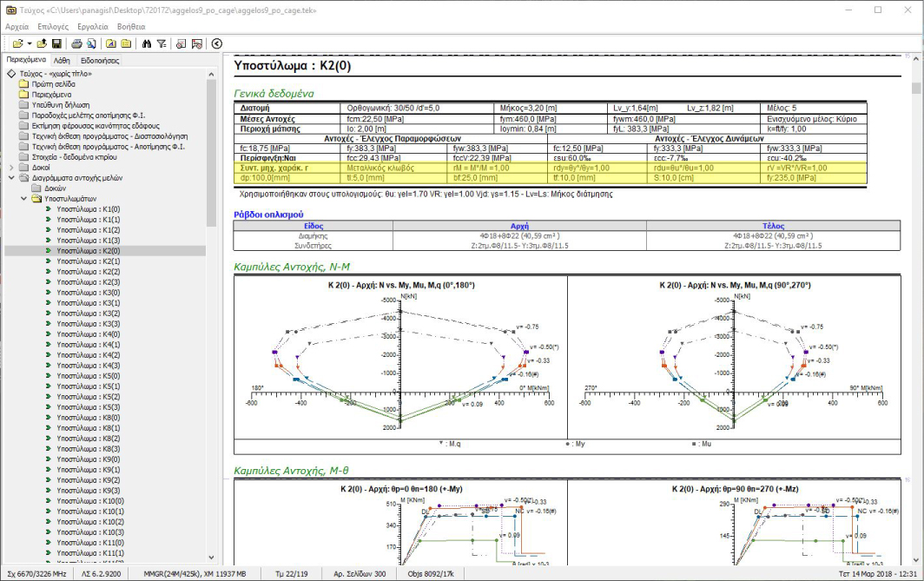Click the filter funnel icon
Viewport: 924px width, 581px height.
point(162,43)
